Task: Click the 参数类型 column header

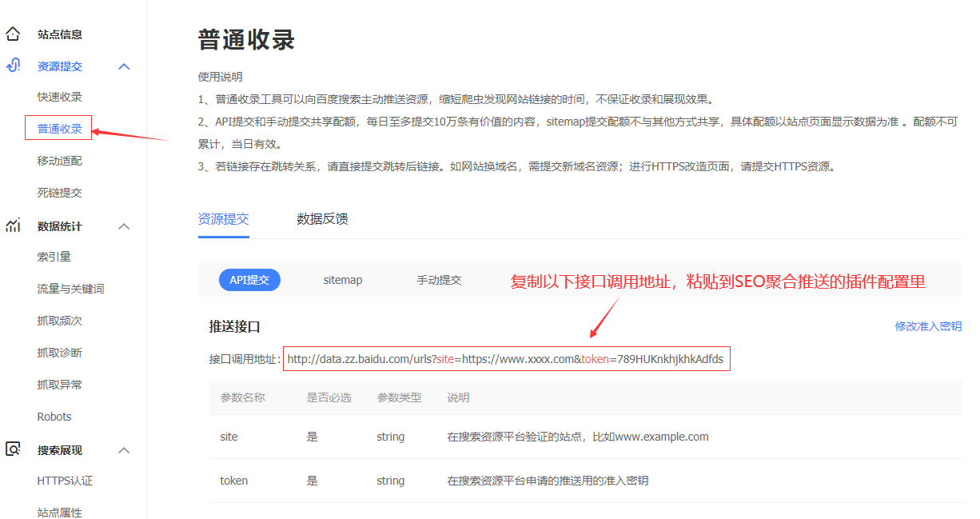Action: 400,397
